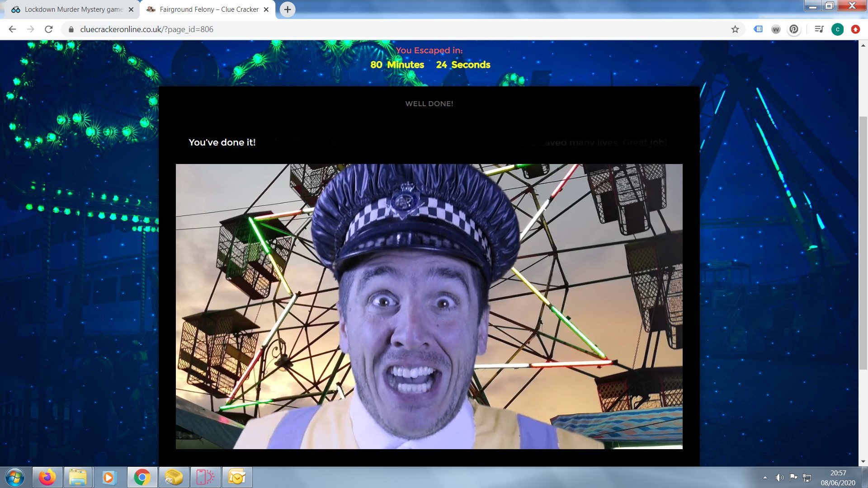This screenshot has width=868, height=488.
Task: Open the green Chrome profile avatar
Action: coord(837,29)
